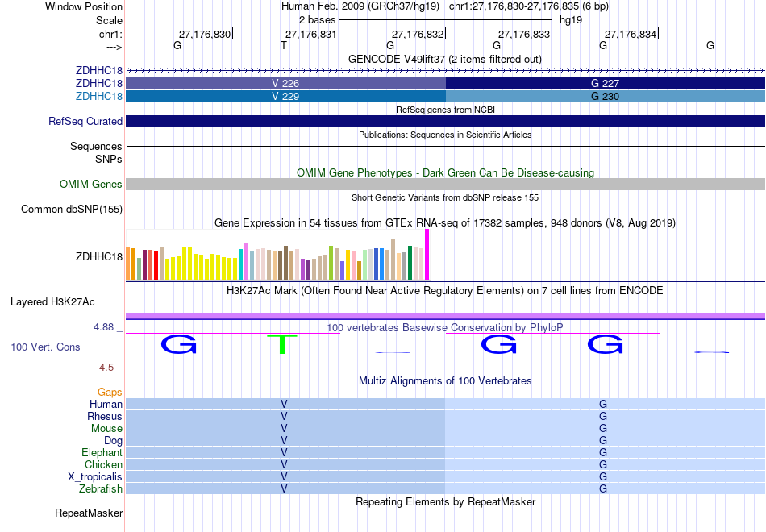The width and height of the screenshot is (766, 532).
Task: Click the V residue in the Human row
Action: [284, 405]
